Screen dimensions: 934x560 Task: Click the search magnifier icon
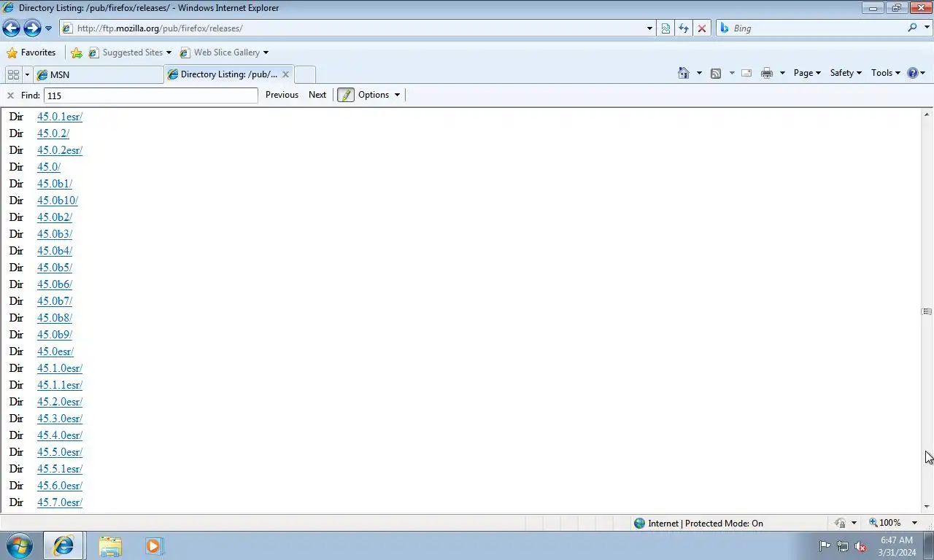[x=912, y=28]
